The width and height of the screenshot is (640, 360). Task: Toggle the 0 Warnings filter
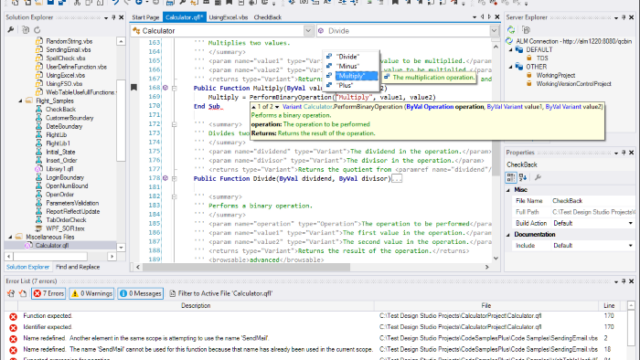[x=92, y=293]
